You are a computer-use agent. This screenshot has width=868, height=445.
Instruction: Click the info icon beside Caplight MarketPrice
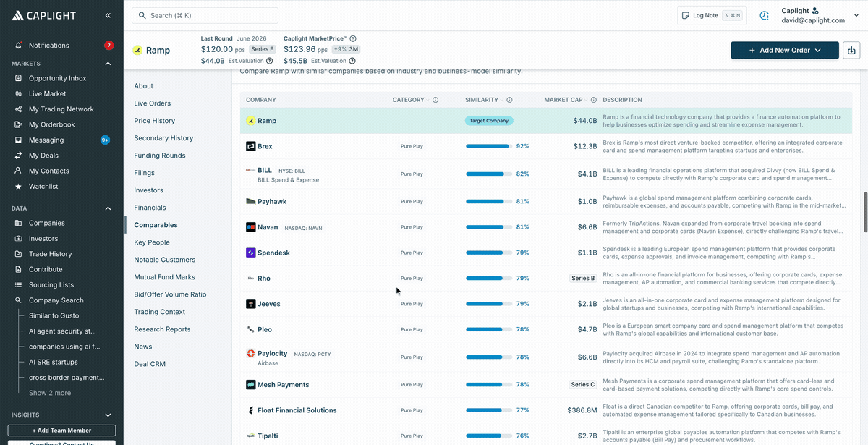click(x=353, y=38)
